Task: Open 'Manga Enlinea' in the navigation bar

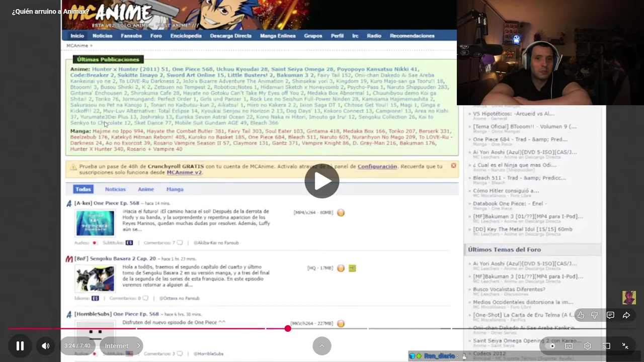Action: 278,36
